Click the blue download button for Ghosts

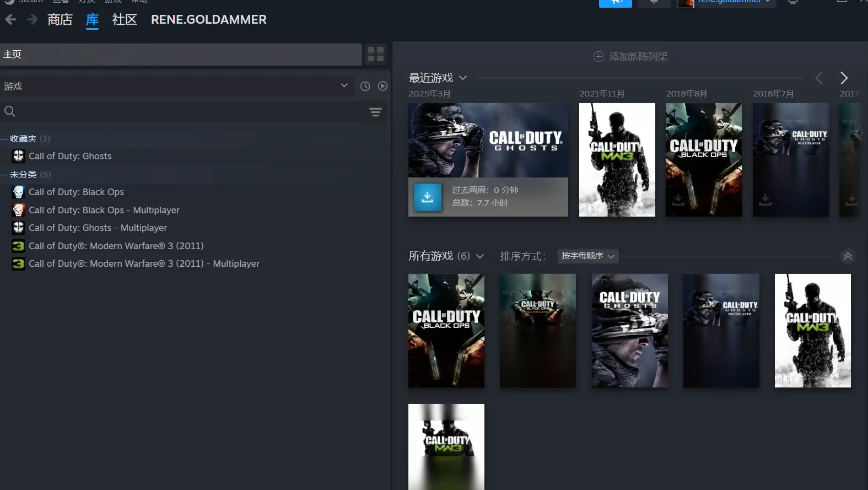pyautogui.click(x=428, y=197)
